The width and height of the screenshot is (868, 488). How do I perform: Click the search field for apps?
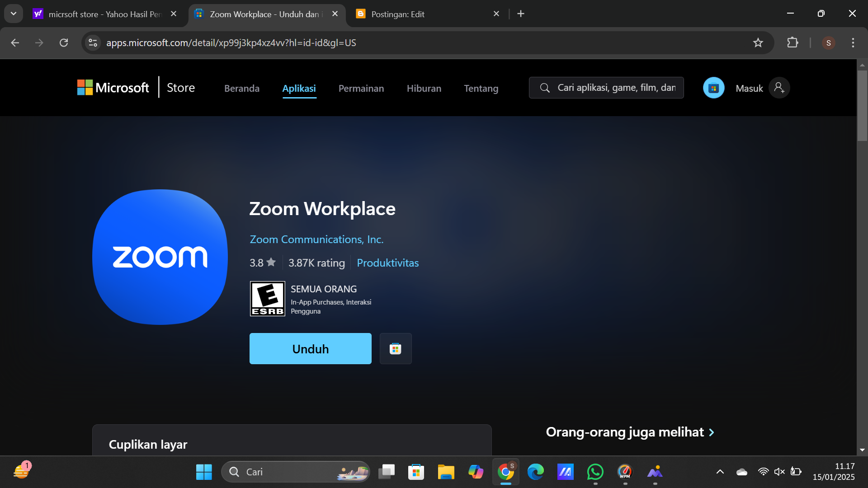click(x=606, y=88)
